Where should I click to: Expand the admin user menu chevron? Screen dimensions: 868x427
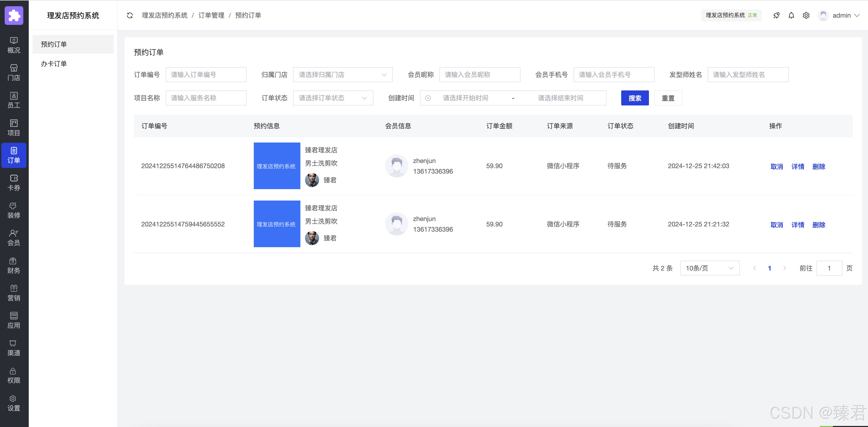coord(857,16)
